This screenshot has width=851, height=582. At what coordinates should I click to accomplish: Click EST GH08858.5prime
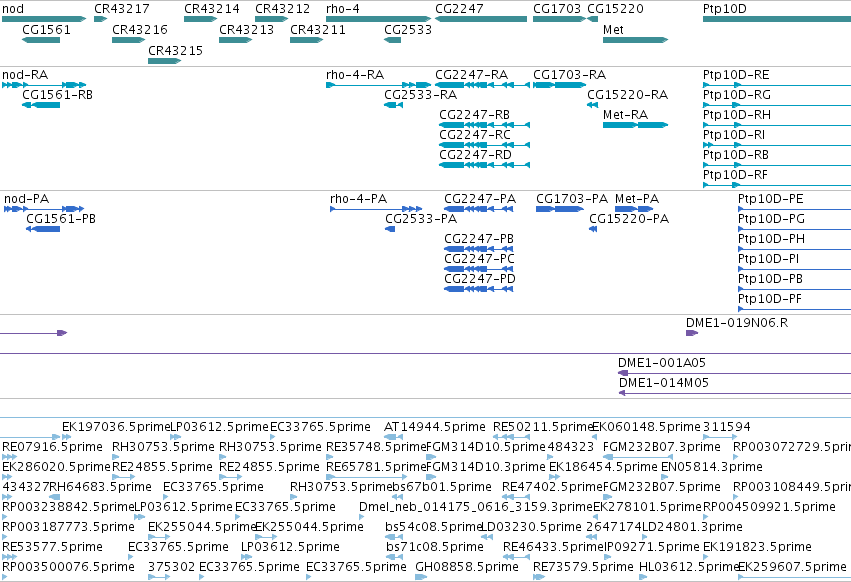[x=421, y=577]
